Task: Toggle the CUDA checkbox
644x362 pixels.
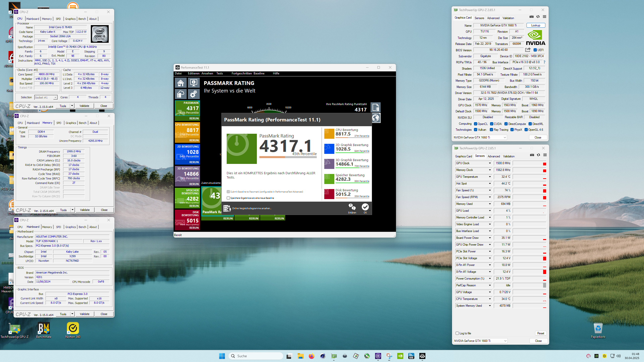Action: coord(492,124)
